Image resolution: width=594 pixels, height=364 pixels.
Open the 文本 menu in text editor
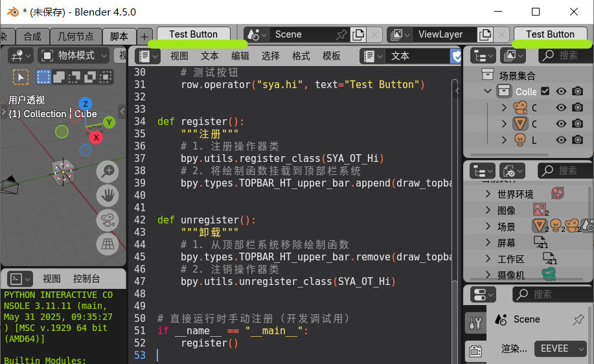(209, 56)
